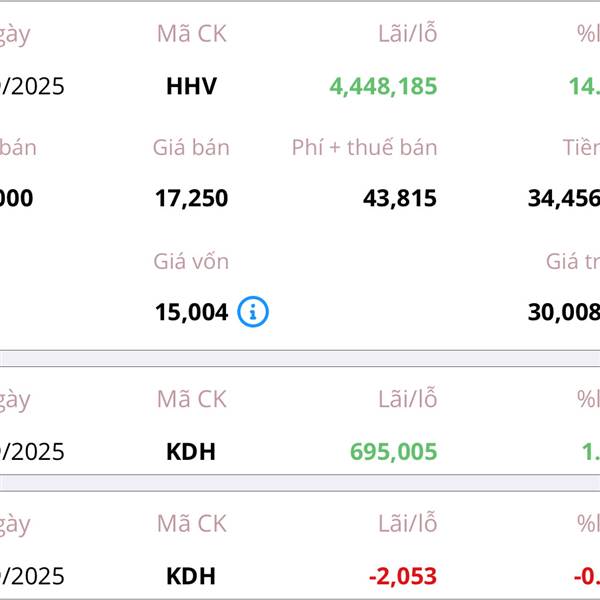
Task: Open the KDH entry with profit 695,005
Action: [x=191, y=452]
